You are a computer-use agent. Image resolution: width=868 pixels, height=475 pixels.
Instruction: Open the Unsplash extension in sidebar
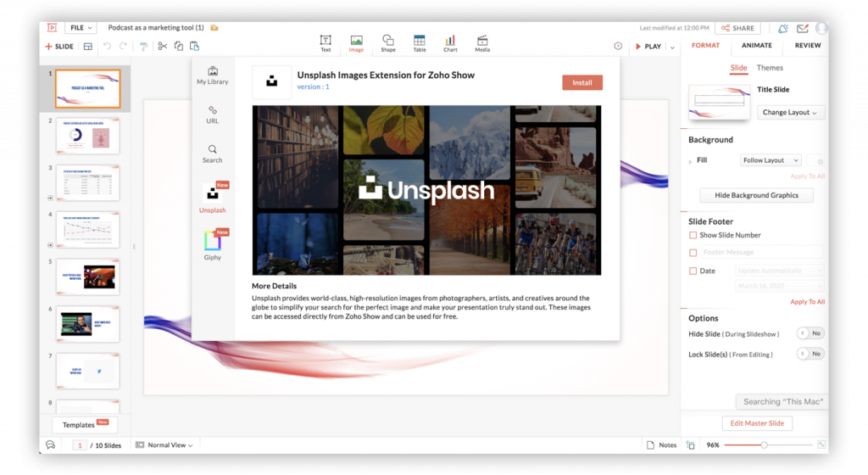pos(212,196)
